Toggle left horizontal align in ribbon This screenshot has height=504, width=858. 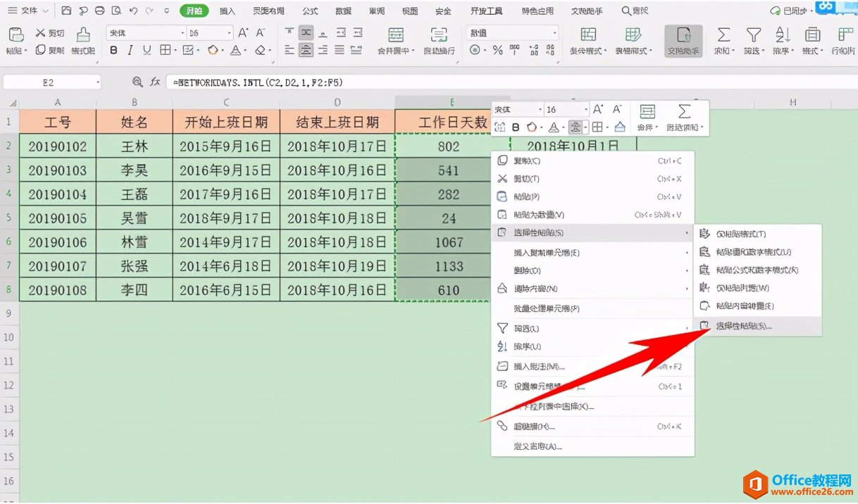289,50
